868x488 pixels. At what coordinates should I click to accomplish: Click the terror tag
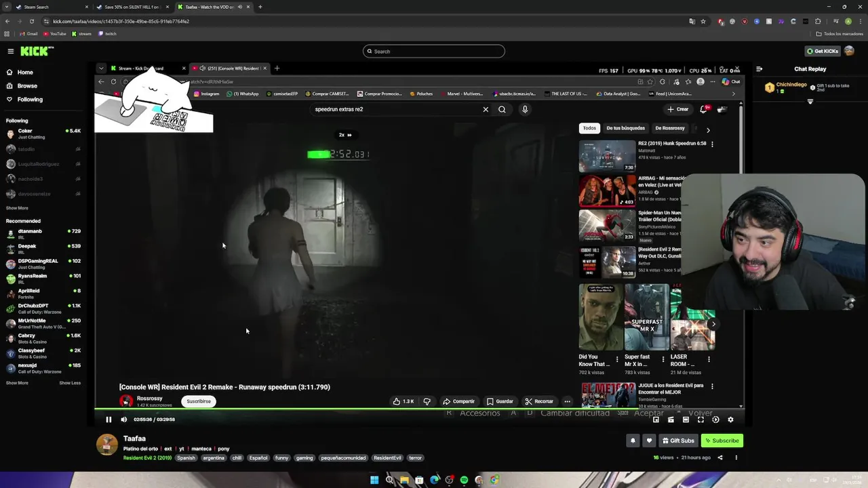(415, 457)
